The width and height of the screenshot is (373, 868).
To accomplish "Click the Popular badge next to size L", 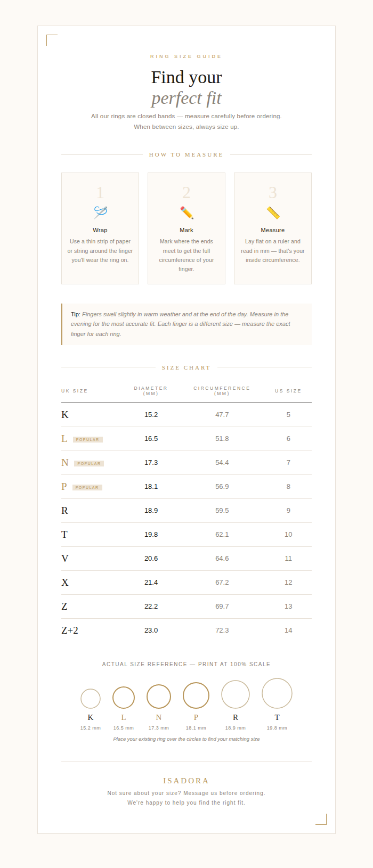I will [x=88, y=439].
